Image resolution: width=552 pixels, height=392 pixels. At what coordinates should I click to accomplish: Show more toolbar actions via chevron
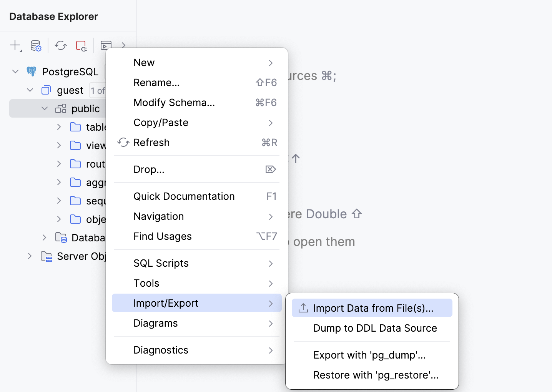pos(123,45)
